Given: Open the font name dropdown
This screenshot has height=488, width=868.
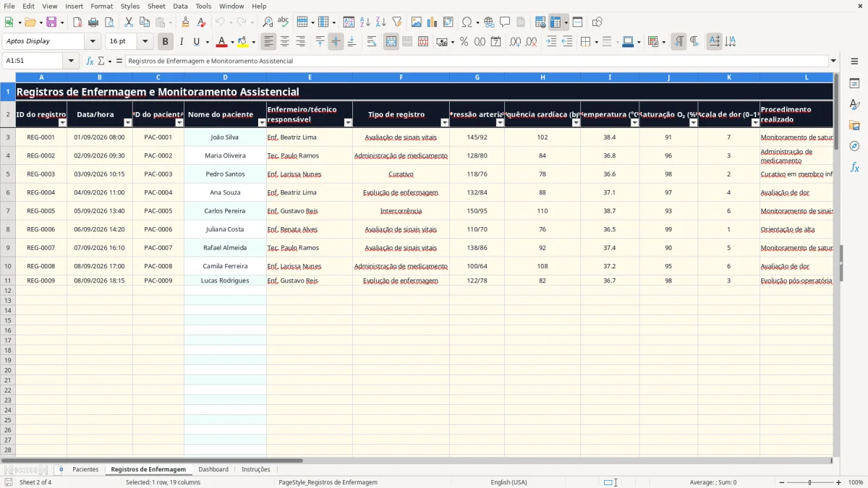Looking at the screenshot, I should pos(93,42).
